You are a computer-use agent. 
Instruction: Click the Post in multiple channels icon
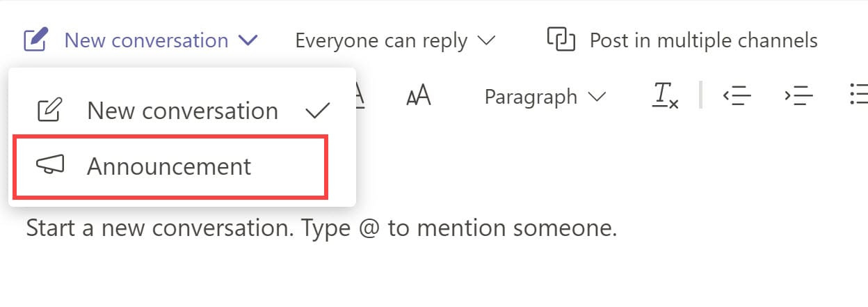[x=561, y=40]
